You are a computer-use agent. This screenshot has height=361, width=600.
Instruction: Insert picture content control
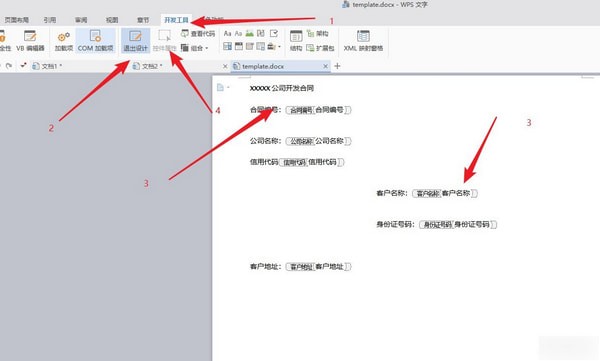tap(249, 34)
